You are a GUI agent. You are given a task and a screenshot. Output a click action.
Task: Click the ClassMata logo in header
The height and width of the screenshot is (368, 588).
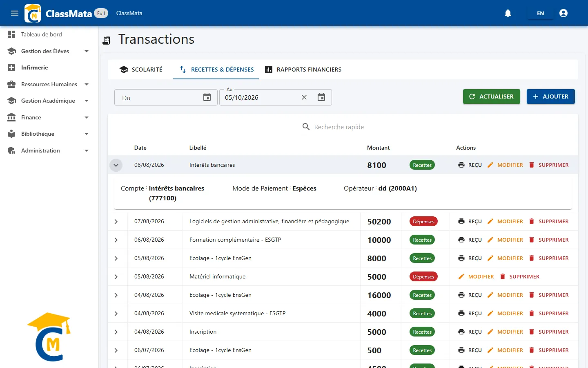pyautogui.click(x=33, y=13)
